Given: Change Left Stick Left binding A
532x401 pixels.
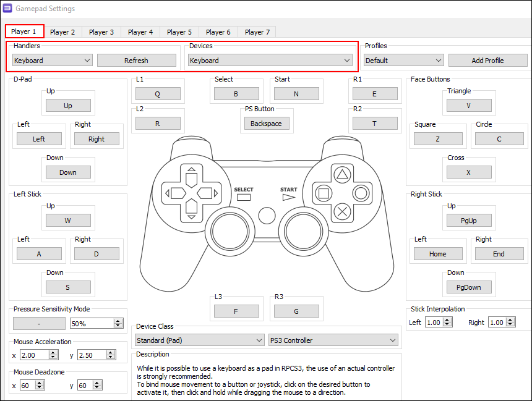Looking at the screenshot, I should point(40,254).
